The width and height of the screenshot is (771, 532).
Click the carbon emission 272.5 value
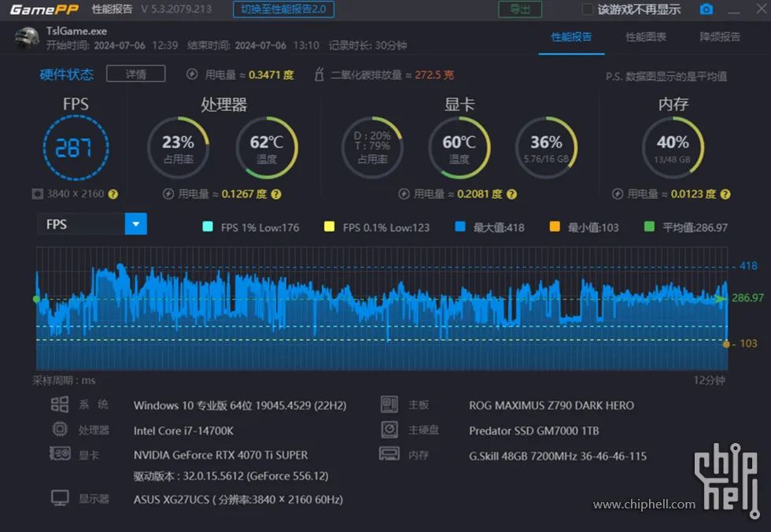[x=434, y=75]
